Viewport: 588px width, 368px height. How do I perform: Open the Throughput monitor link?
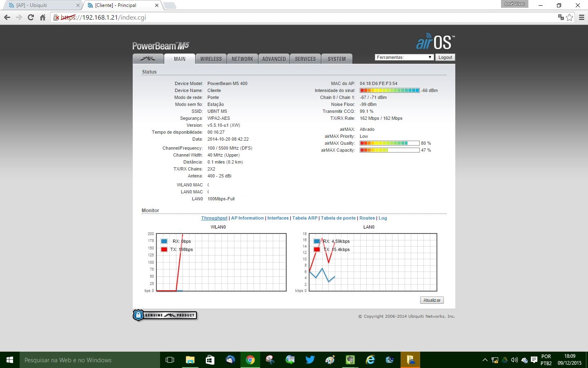(214, 218)
